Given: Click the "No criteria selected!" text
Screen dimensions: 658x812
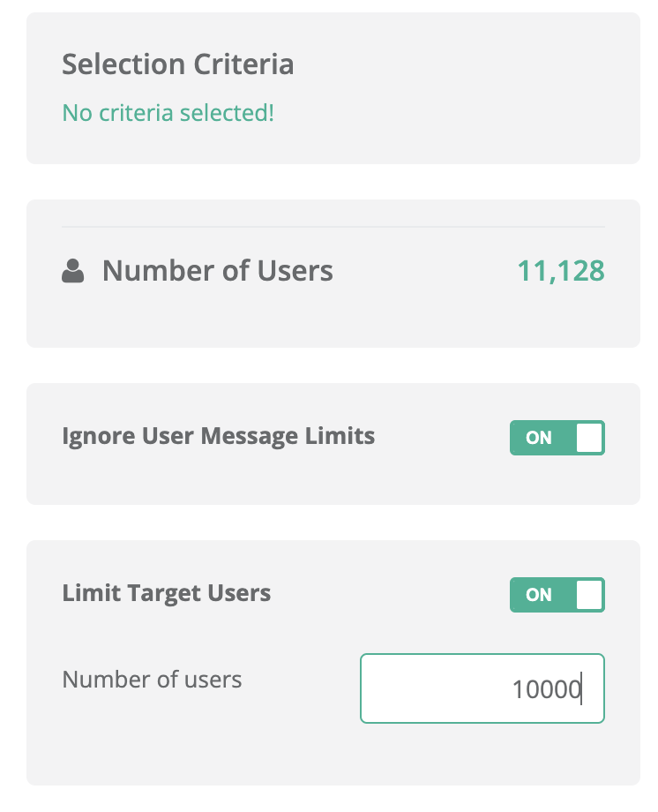Looking at the screenshot, I should pyautogui.click(x=168, y=113).
